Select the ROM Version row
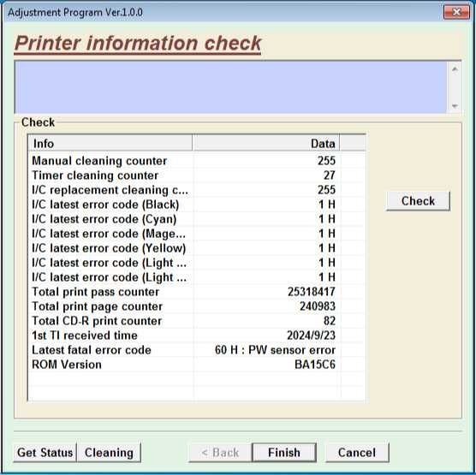The image size is (476, 475). coord(197,365)
